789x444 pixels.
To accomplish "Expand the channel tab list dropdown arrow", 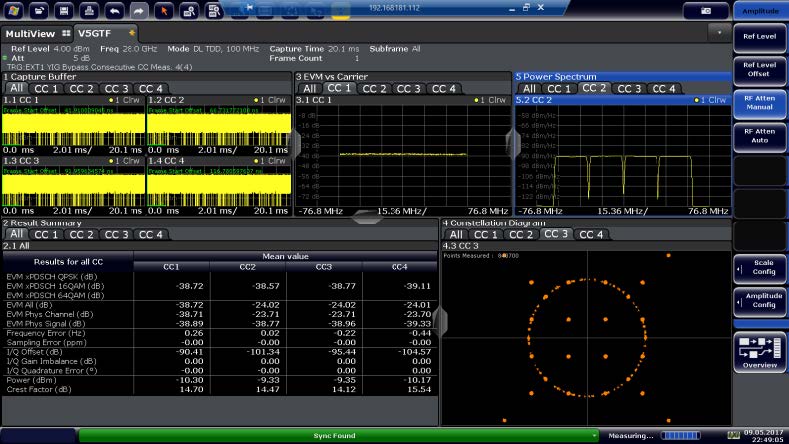I will [x=721, y=32].
